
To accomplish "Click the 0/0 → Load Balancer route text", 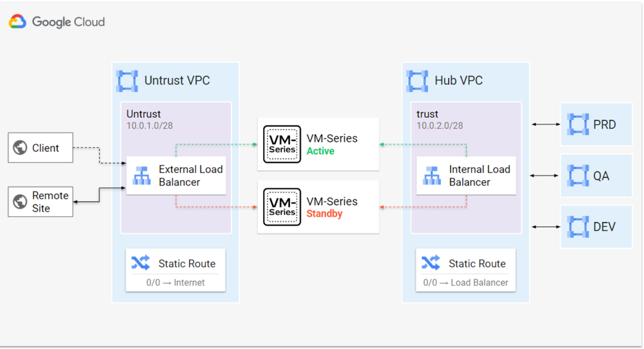I will click(465, 283).
